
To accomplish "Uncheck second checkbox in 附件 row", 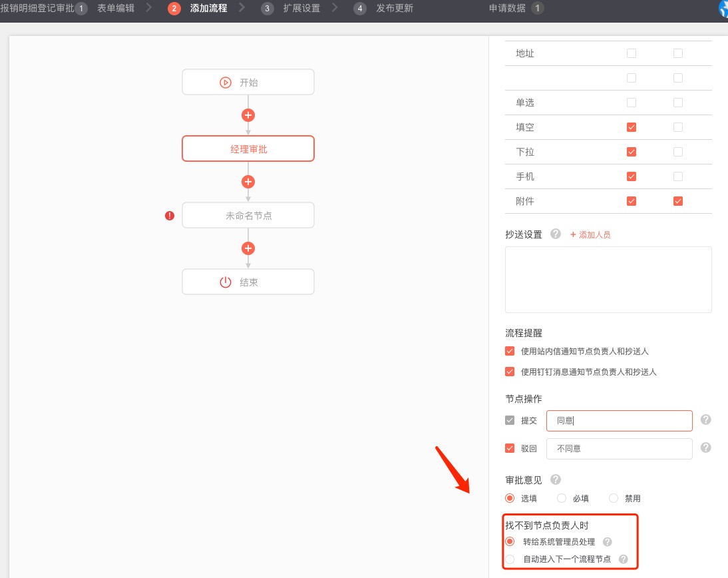I will (x=678, y=201).
